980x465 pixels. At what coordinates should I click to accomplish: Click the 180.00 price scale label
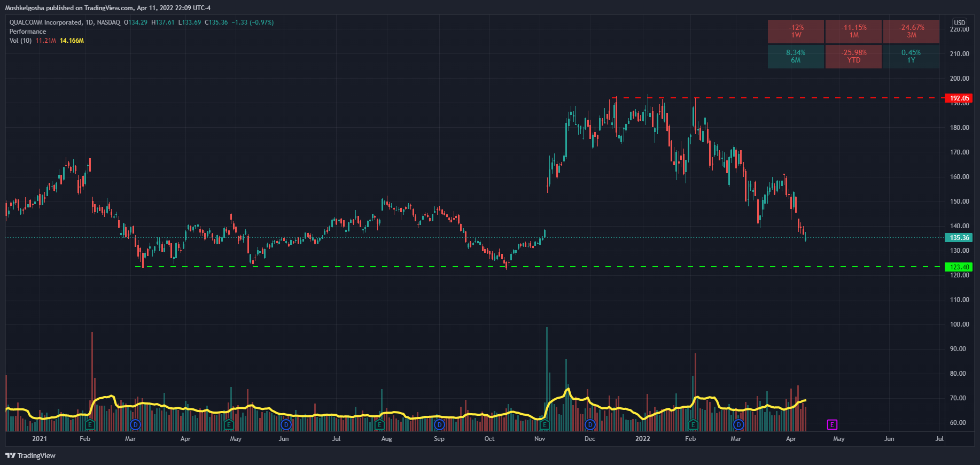[960, 127]
